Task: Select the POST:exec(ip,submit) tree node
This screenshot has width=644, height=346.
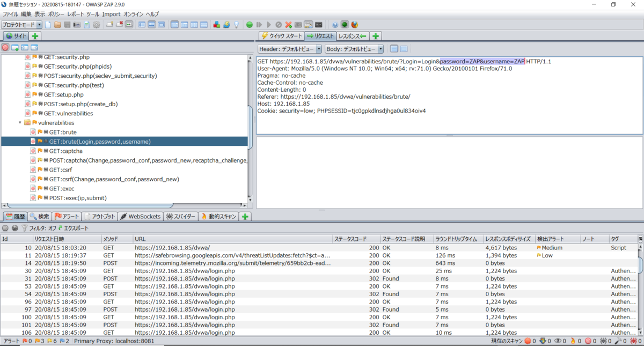Action: pos(77,198)
